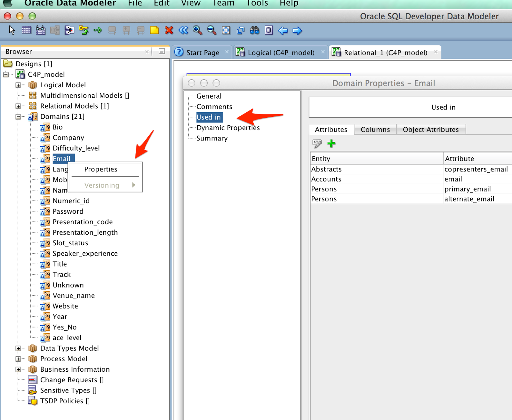Select Sensitive Types node
The image size is (512, 420).
(x=68, y=391)
